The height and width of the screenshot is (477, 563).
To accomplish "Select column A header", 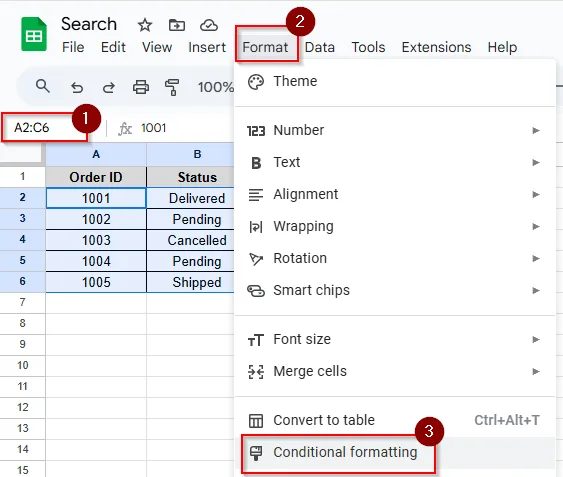I will click(x=96, y=154).
